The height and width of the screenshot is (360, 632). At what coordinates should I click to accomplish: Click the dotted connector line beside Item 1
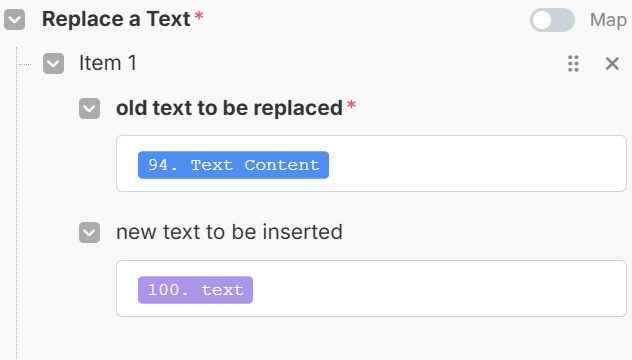point(25,64)
